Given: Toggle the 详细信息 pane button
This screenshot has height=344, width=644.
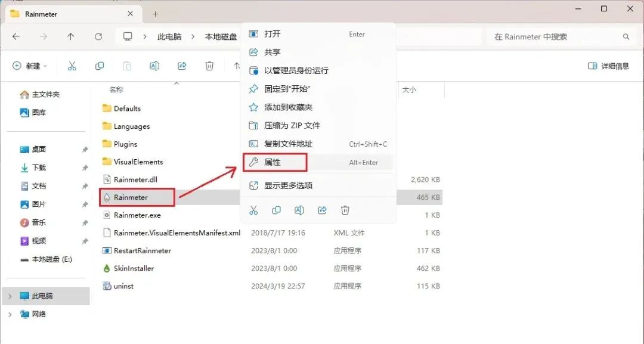Looking at the screenshot, I should 608,66.
